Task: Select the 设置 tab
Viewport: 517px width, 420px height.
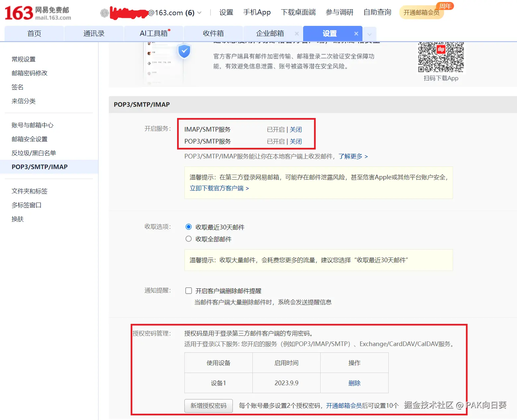Action: pyautogui.click(x=330, y=33)
